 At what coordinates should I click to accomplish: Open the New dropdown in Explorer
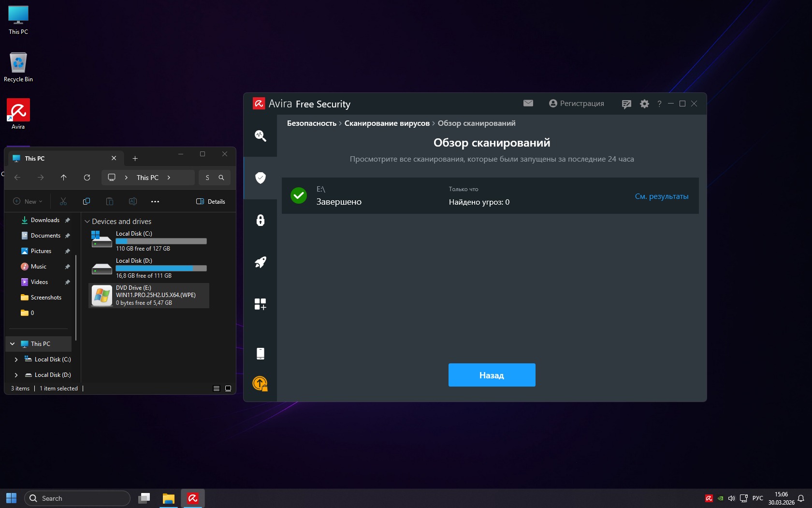28,202
